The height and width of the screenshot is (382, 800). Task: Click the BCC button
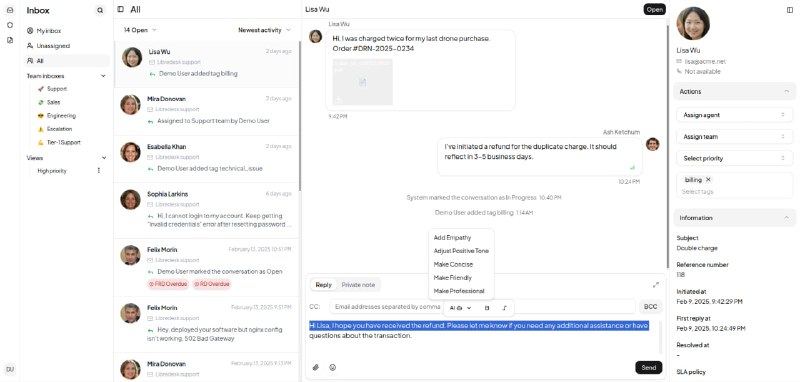click(x=651, y=307)
